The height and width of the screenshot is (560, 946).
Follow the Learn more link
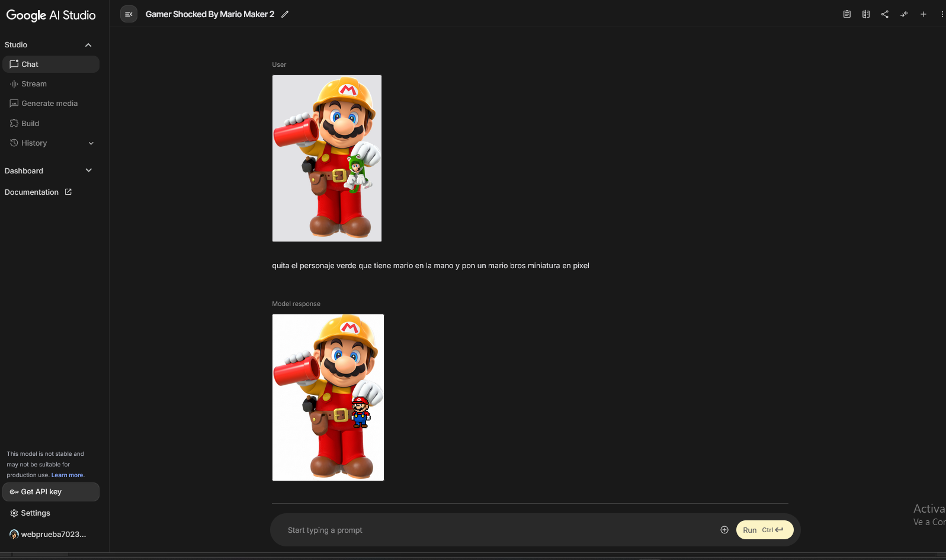coord(67,475)
